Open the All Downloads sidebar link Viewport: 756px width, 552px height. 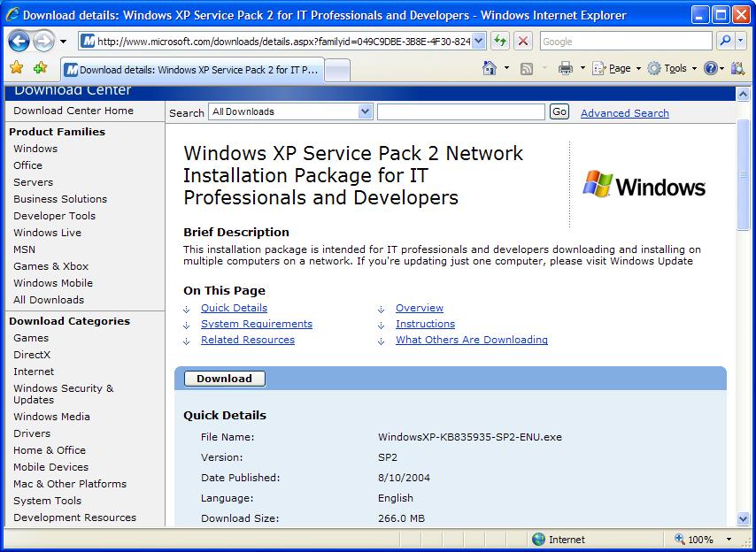pyautogui.click(x=49, y=300)
